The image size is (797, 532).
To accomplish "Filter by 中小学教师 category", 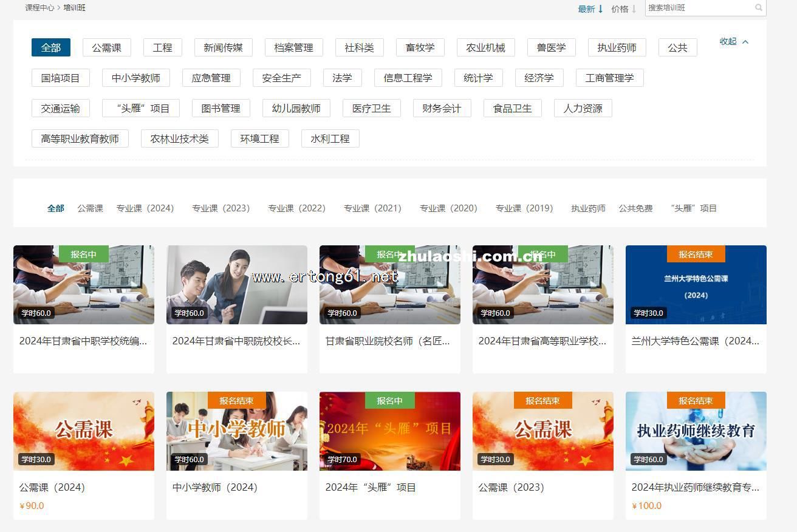I will click(136, 78).
